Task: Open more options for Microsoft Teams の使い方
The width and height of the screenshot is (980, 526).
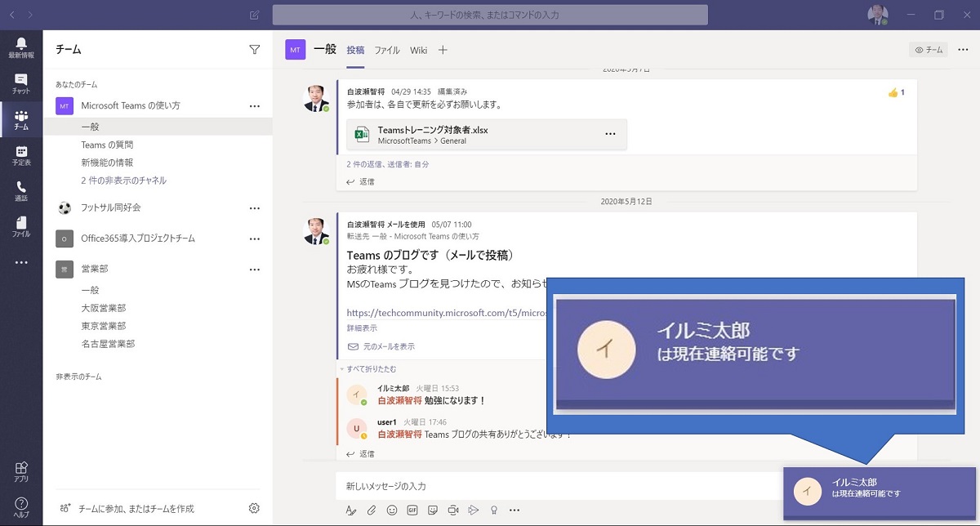Action: [254, 106]
